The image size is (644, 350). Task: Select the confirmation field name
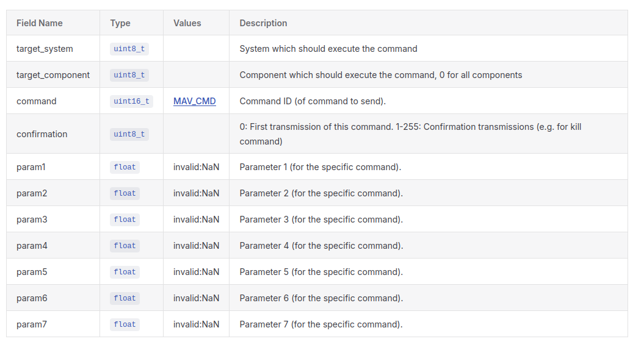42,134
